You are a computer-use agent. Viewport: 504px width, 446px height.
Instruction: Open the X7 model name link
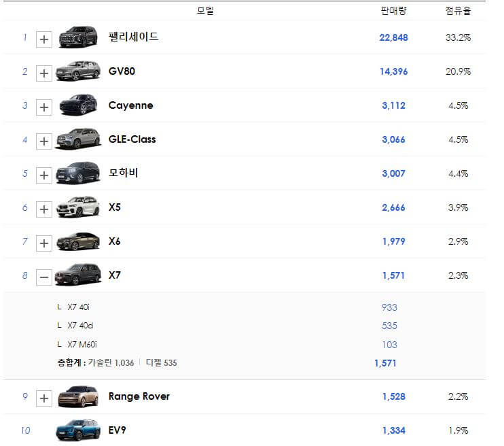114,275
